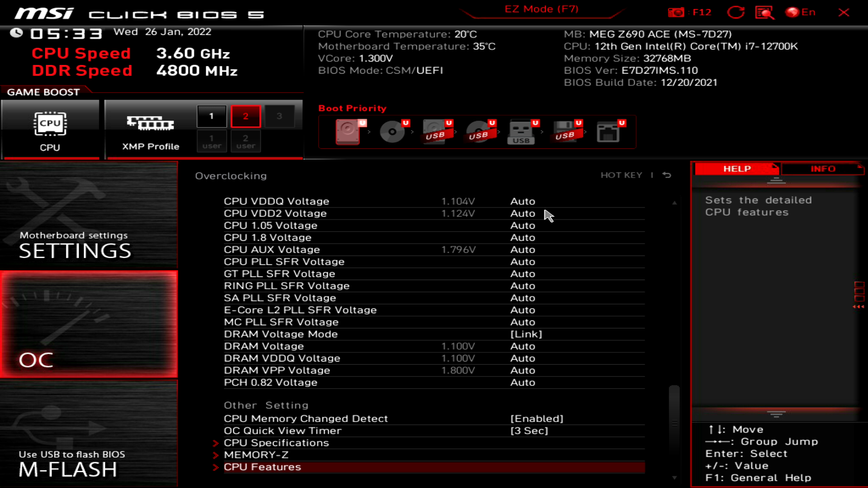Open the Favorites search icon near top right
The height and width of the screenshot is (488, 868).
click(x=765, y=12)
